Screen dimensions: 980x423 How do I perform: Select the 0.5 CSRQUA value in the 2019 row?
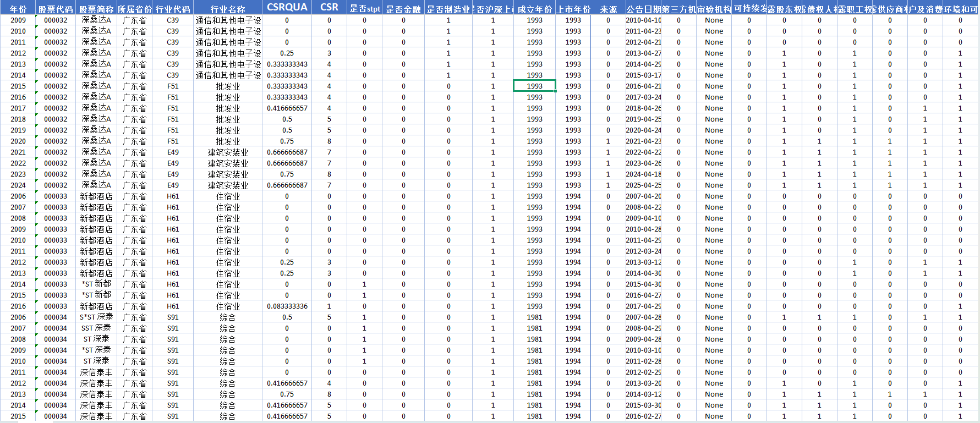click(x=287, y=130)
